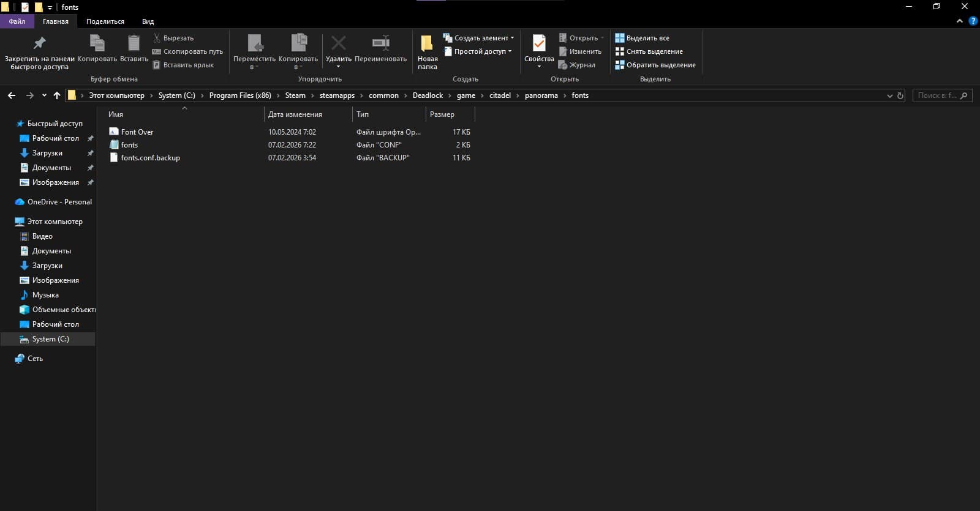Collapse the ribbon with chevron

[x=959, y=21]
